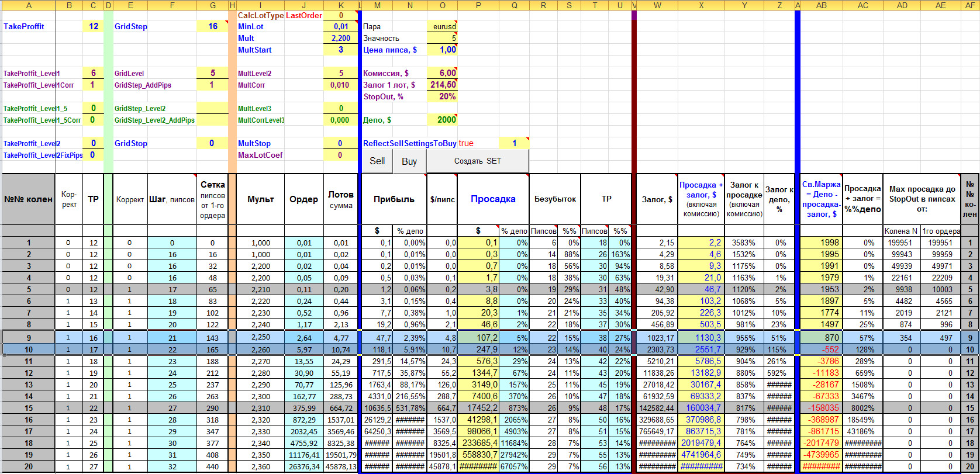Click the №№ колен header cell

tap(28, 199)
